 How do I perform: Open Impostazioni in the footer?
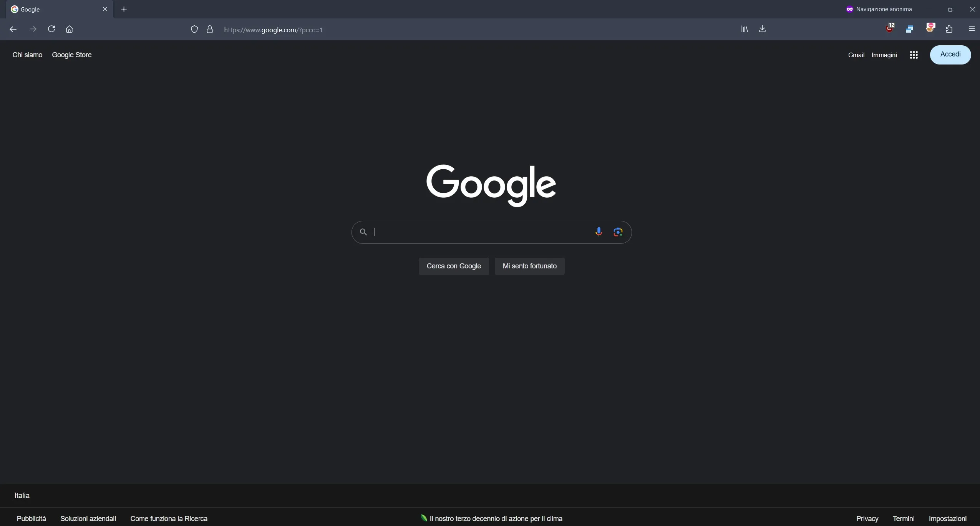point(947,518)
